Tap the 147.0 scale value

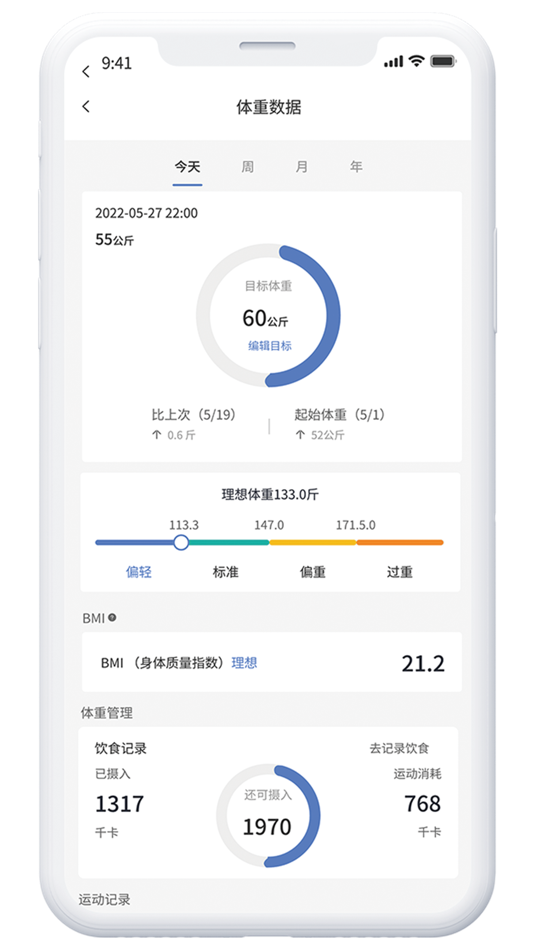pyautogui.click(x=269, y=525)
